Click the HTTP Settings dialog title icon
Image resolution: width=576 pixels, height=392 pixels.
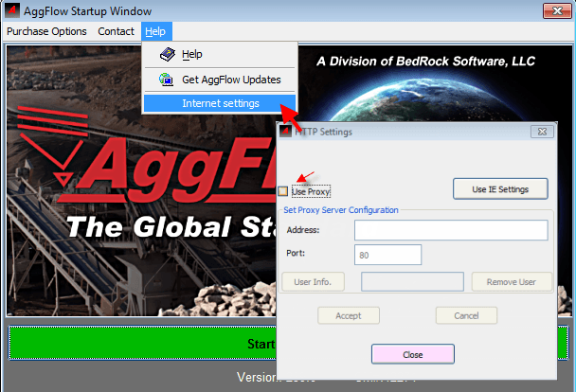(284, 132)
